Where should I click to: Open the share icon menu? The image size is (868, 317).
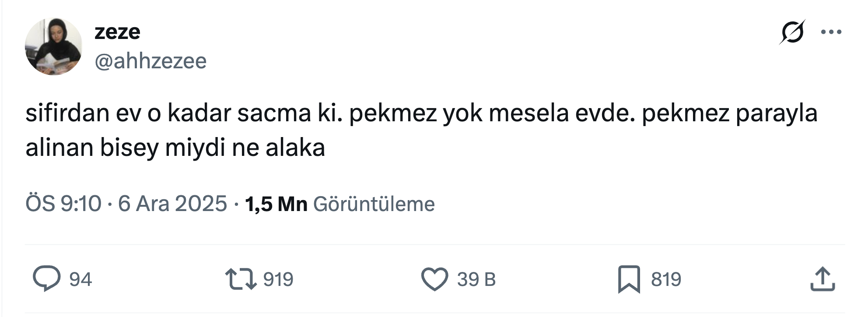[822, 279]
